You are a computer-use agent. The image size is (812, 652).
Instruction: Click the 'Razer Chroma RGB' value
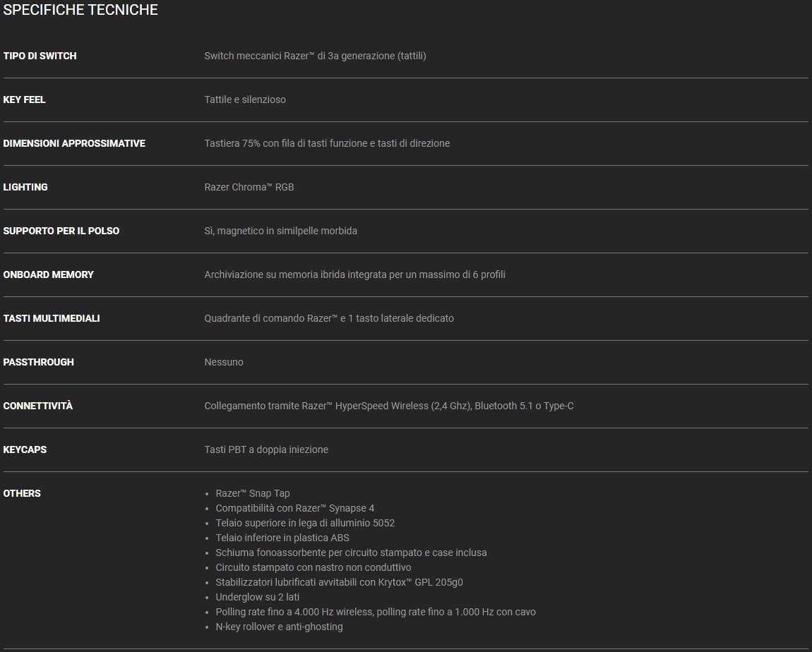pyautogui.click(x=249, y=187)
